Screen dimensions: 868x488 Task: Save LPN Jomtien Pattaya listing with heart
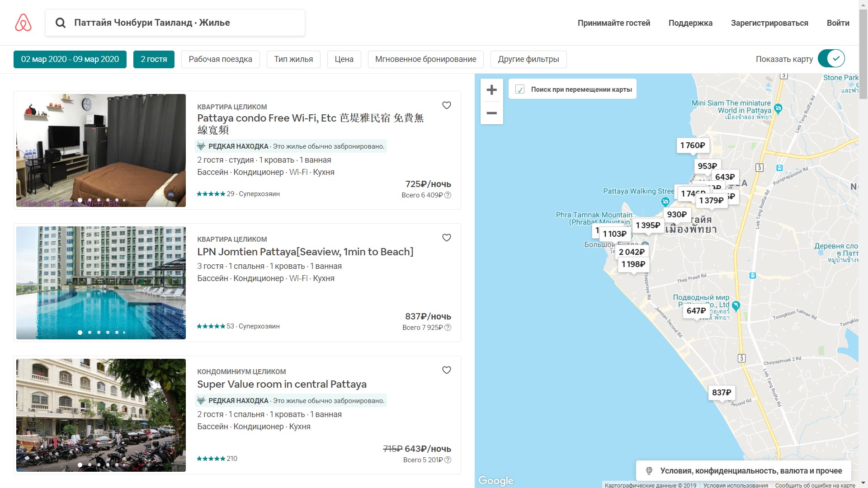click(447, 238)
